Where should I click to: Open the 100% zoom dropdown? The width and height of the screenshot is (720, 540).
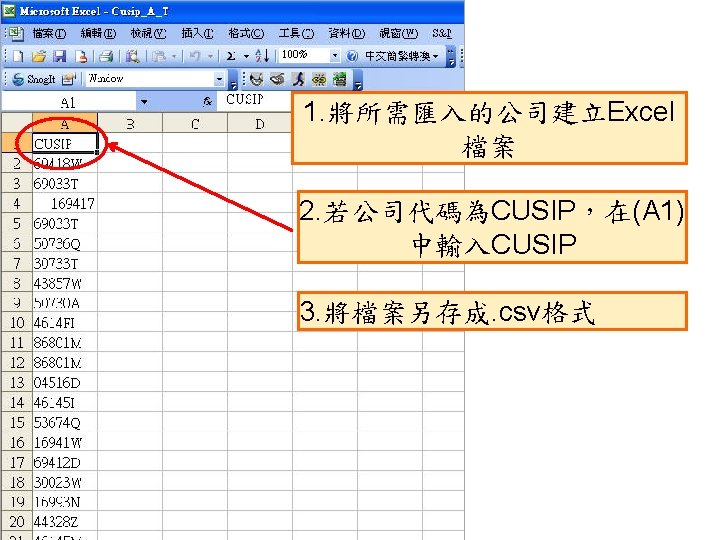click(335, 56)
